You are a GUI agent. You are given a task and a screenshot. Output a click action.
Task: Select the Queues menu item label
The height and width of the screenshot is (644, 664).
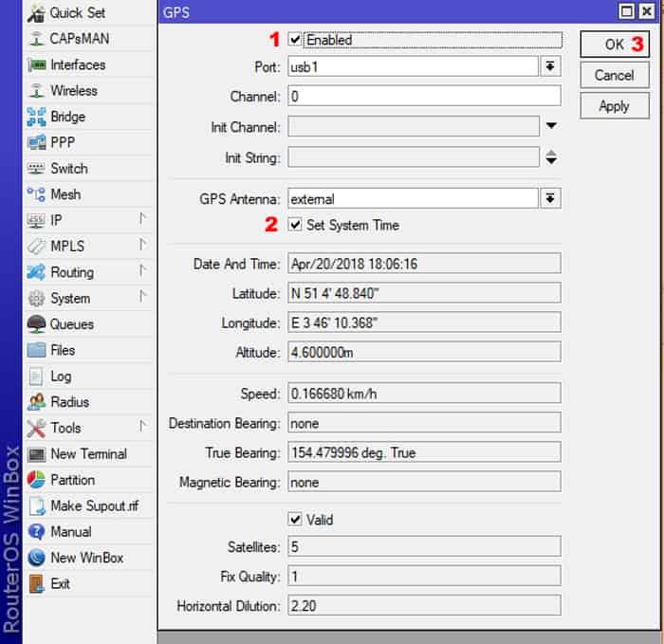72,324
